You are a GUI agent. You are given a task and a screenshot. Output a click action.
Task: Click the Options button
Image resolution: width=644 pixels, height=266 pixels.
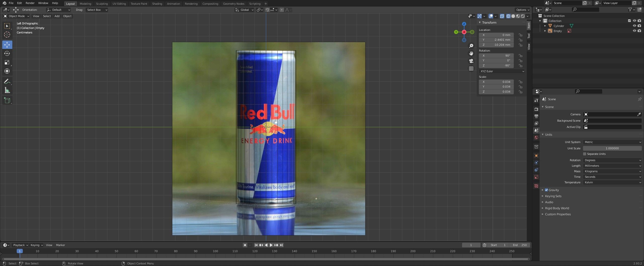[523, 10]
